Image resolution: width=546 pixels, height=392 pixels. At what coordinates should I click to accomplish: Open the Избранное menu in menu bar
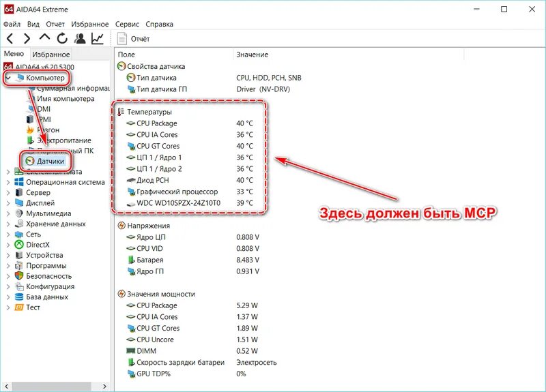(x=90, y=24)
